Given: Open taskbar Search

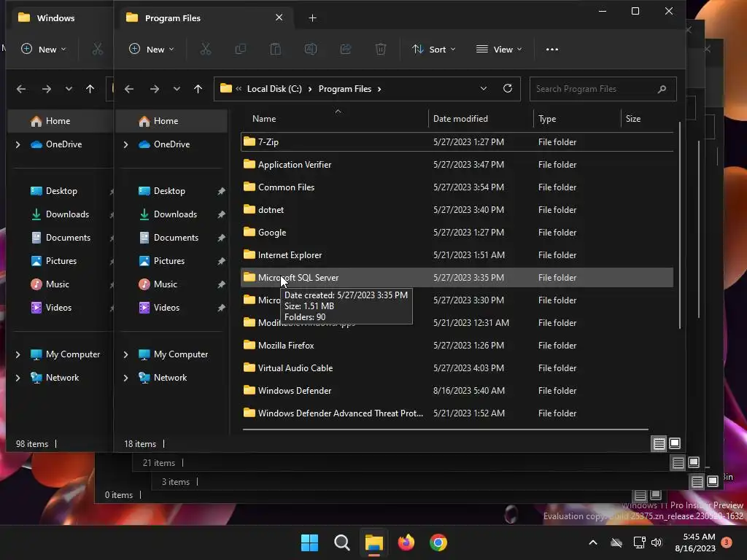Looking at the screenshot, I should [x=342, y=542].
